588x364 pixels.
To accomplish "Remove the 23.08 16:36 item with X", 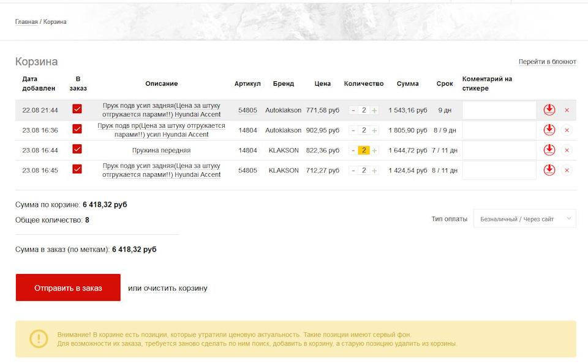I will (x=567, y=130).
